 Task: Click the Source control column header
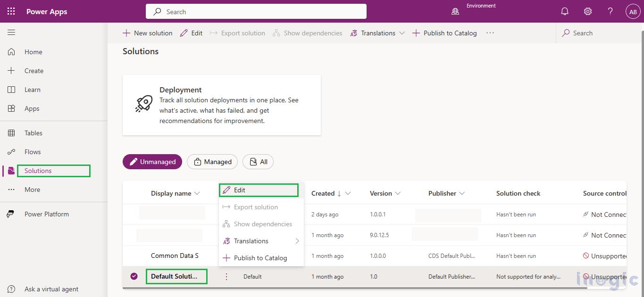605,193
